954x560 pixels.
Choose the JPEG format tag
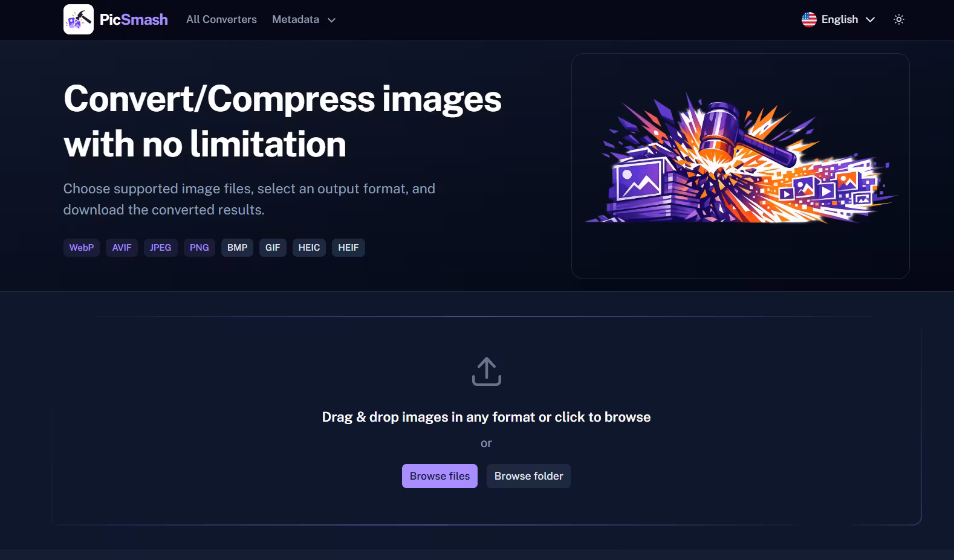tap(160, 248)
